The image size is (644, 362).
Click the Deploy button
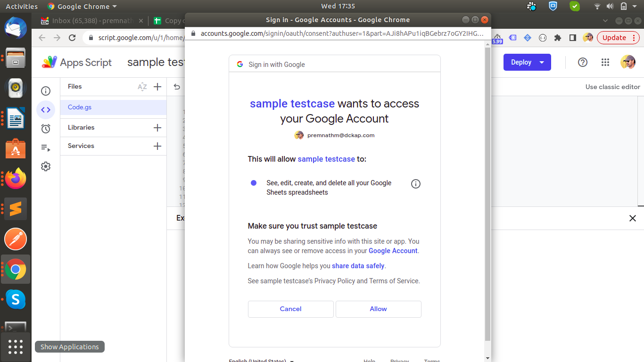point(521,62)
